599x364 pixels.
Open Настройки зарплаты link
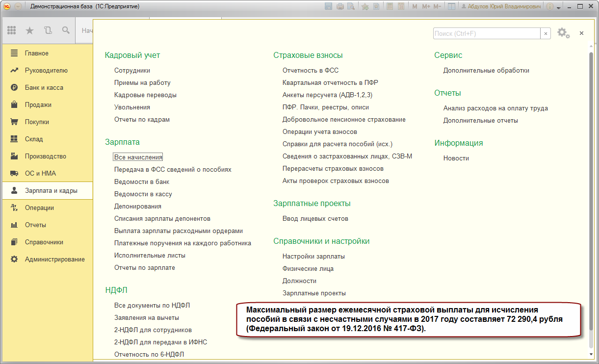(x=313, y=256)
